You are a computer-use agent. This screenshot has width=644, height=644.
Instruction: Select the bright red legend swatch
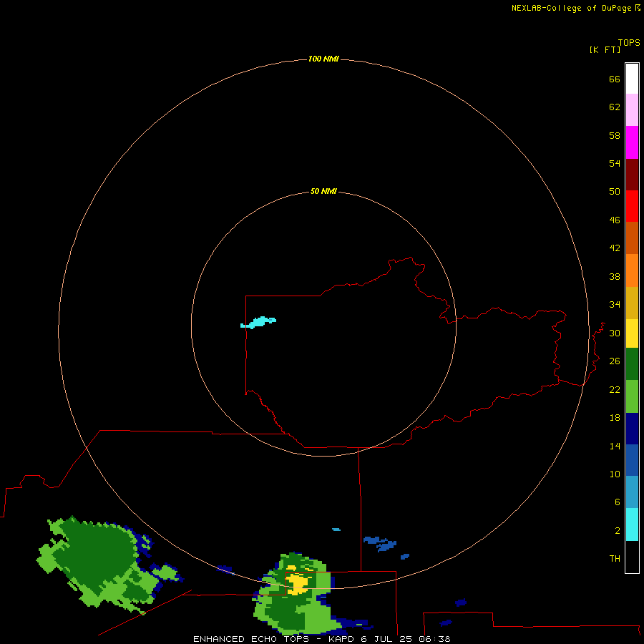coord(632,206)
